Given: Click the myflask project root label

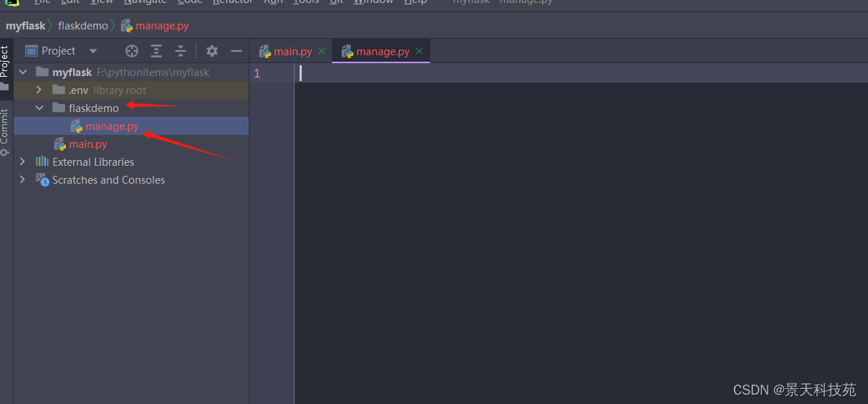Looking at the screenshot, I should 72,72.
